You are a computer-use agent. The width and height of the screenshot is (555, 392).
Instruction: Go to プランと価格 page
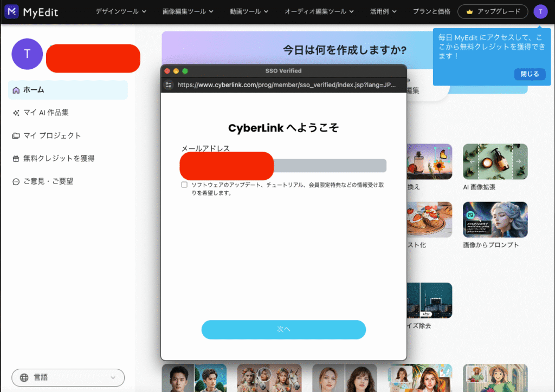point(431,11)
